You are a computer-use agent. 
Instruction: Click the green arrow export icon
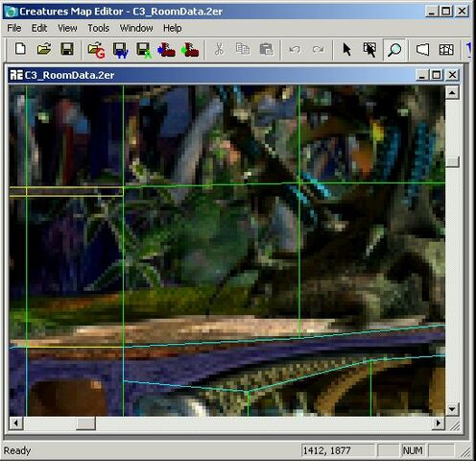coord(190,50)
